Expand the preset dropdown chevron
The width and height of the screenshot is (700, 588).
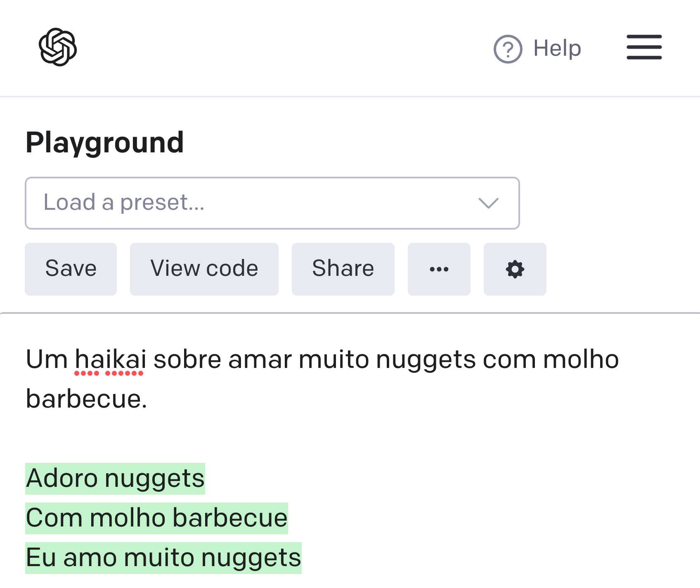coord(488,203)
